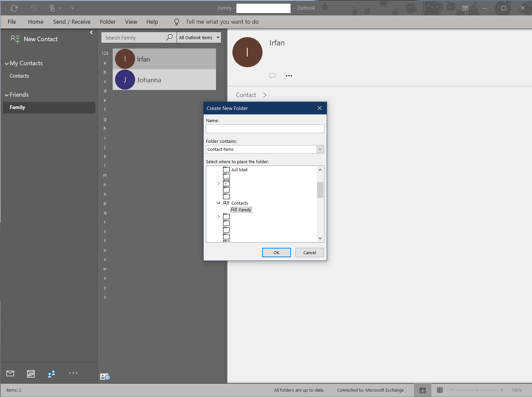Switch to People view icon

tap(51, 374)
